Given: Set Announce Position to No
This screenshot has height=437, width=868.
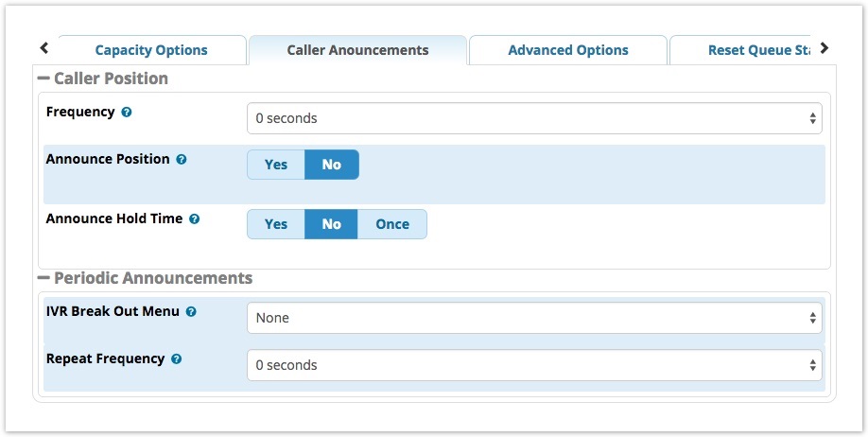Looking at the screenshot, I should click(x=332, y=165).
